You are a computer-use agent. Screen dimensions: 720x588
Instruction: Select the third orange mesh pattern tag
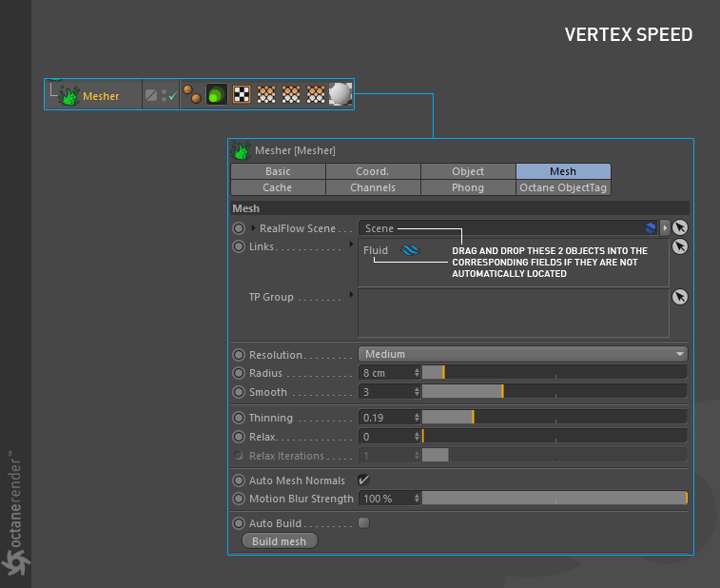[x=316, y=94]
